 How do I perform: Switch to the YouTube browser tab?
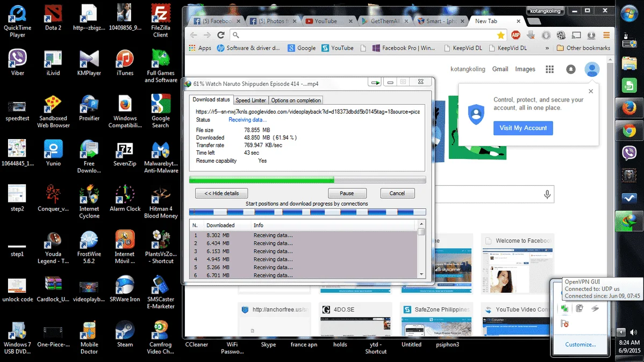coord(329,21)
